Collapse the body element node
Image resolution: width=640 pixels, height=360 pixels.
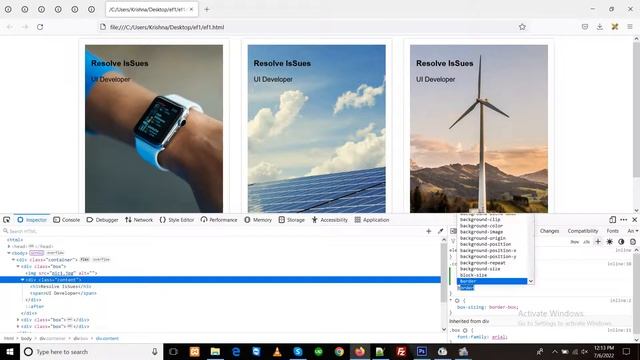click(x=9, y=253)
